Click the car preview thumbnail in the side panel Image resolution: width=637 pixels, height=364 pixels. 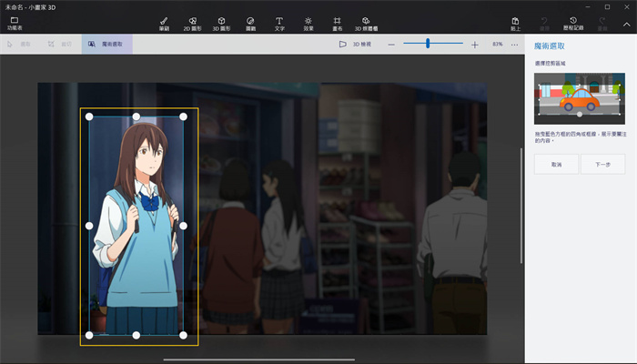(x=579, y=98)
